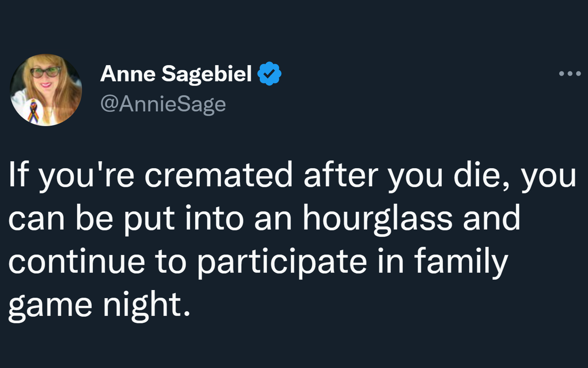Image resolution: width=588 pixels, height=368 pixels.
Task: Click the words "can be put"
Action: [x=91, y=218]
